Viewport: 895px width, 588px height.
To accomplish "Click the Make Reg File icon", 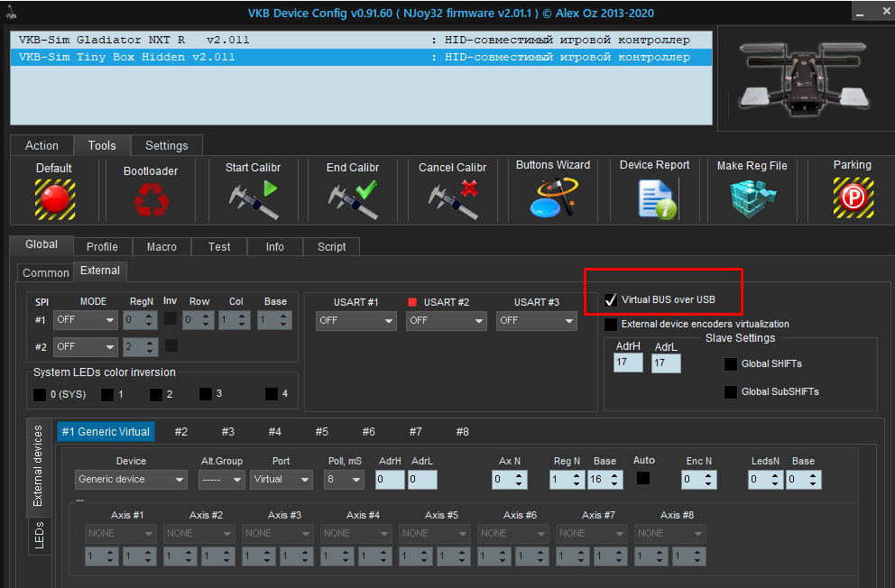I will 752,198.
